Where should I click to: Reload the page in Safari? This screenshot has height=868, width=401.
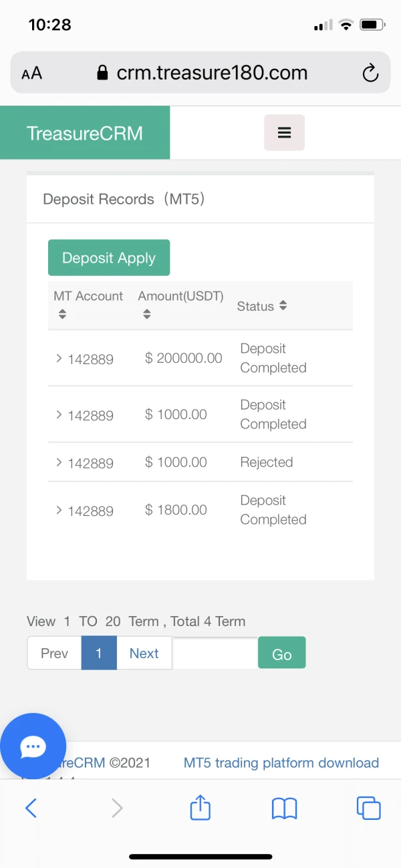pos(370,73)
